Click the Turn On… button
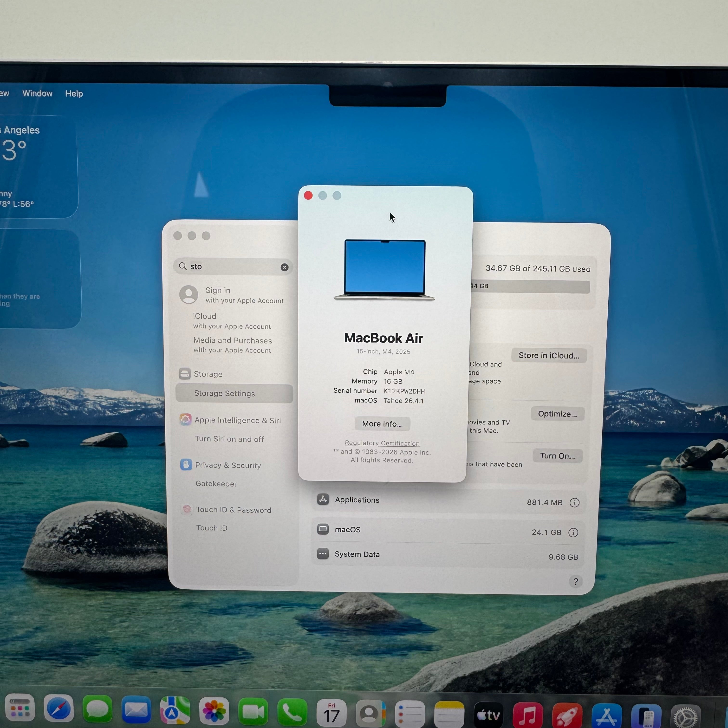The height and width of the screenshot is (728, 728). click(x=558, y=456)
